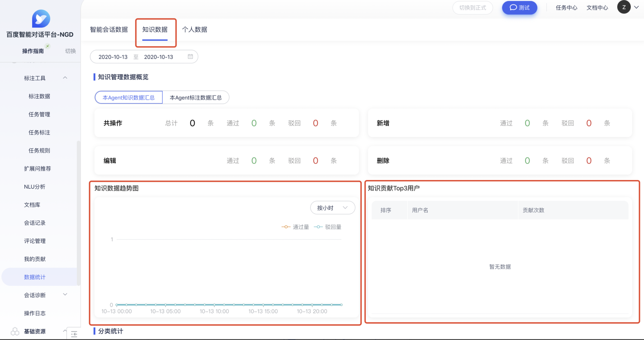Switch to 知识数据 tab
The height and width of the screenshot is (340, 644).
(155, 30)
